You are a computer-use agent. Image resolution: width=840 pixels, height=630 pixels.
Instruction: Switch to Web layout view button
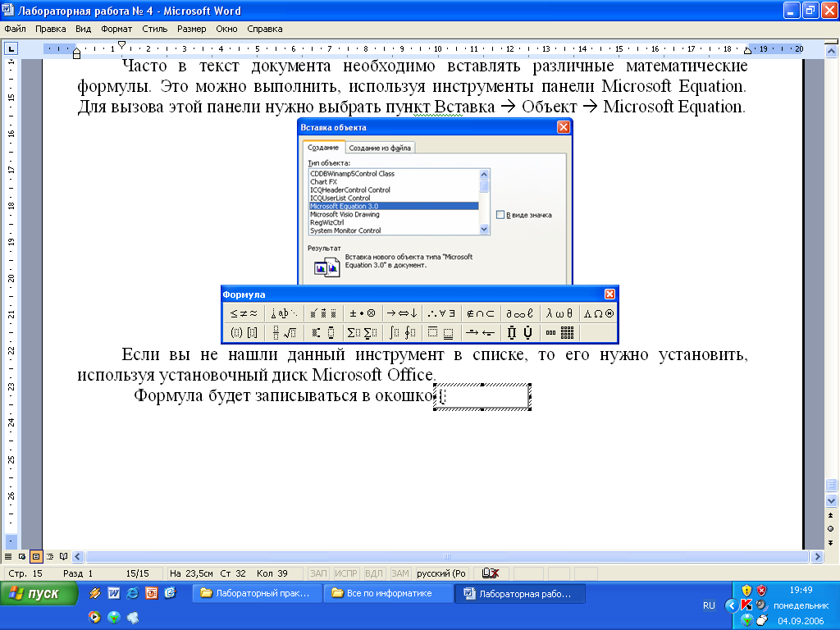point(22,557)
